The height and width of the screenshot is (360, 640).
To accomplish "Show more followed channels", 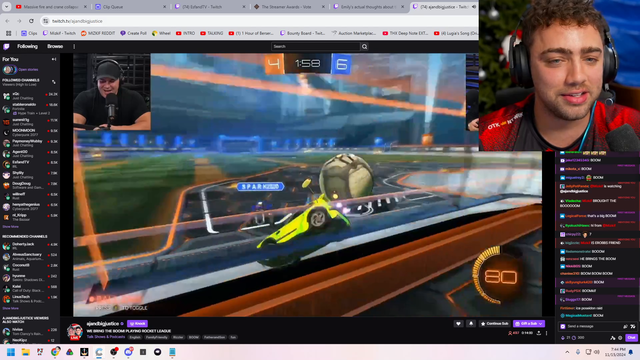I will coord(11,227).
